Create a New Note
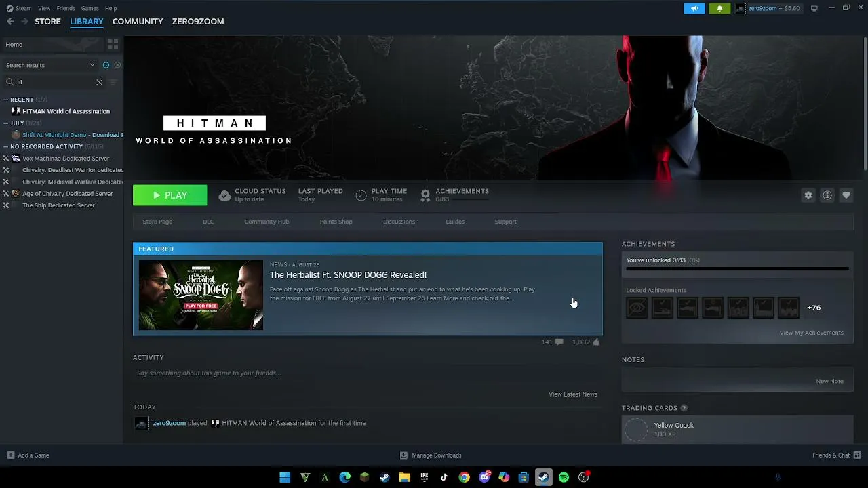Viewport: 868px width, 488px height. tap(829, 381)
